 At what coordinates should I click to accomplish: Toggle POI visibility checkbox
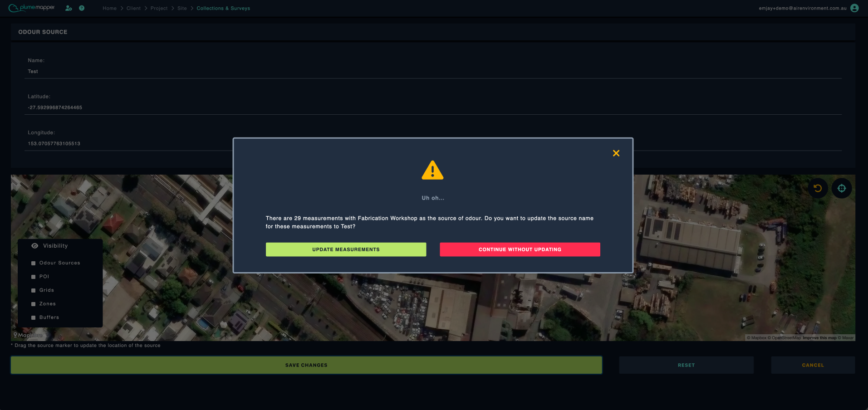click(33, 277)
